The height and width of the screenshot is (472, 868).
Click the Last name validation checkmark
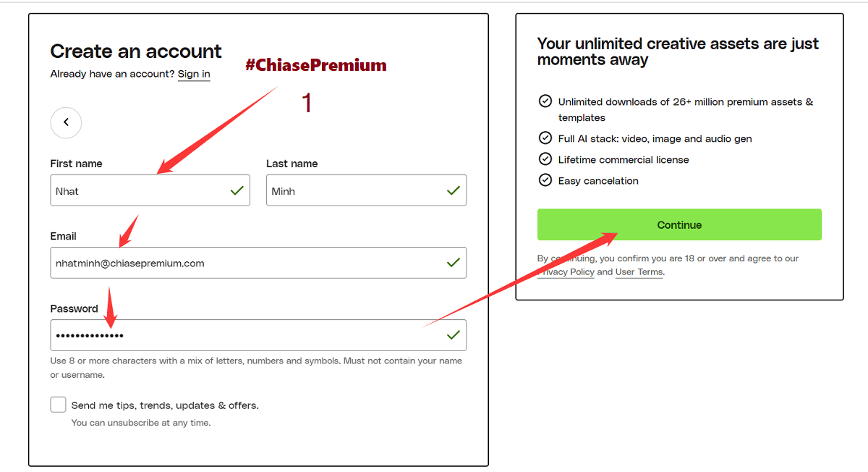coord(454,190)
